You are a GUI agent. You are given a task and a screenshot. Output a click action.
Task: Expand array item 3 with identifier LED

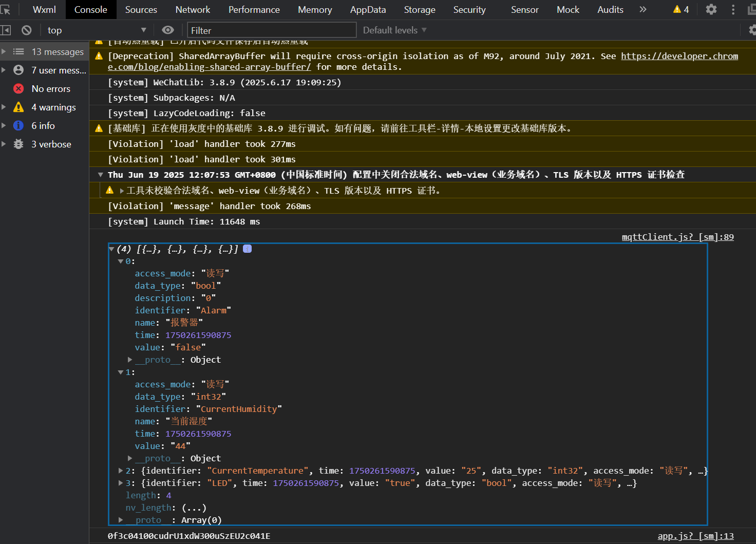coord(120,483)
